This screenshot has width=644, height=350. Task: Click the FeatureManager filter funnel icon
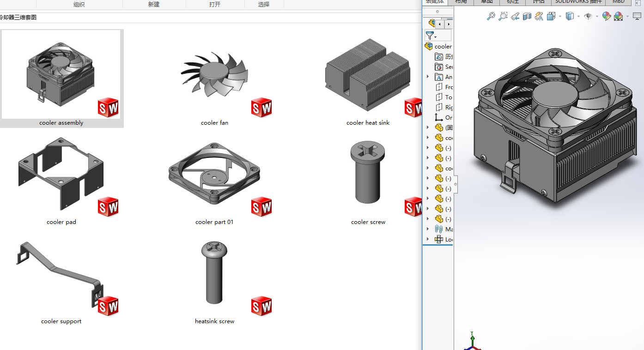pos(429,35)
